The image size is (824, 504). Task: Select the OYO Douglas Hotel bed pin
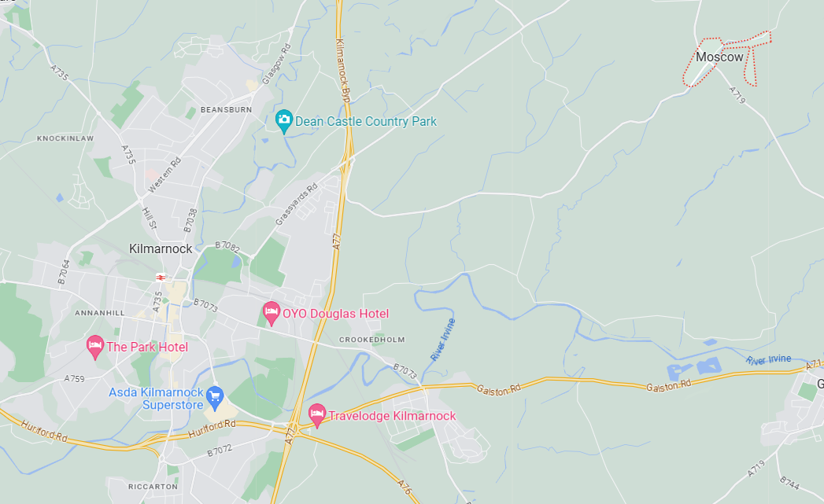click(272, 314)
